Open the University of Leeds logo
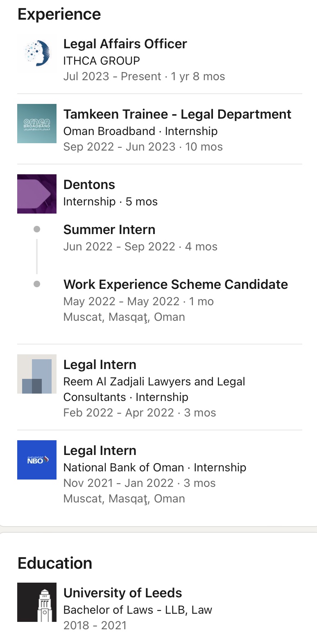The height and width of the screenshot is (644, 317). pyautogui.click(x=37, y=602)
